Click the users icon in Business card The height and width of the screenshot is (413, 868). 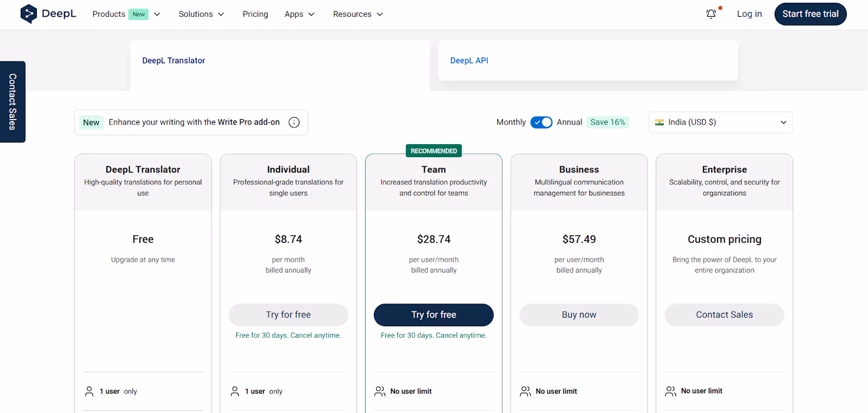(x=525, y=391)
